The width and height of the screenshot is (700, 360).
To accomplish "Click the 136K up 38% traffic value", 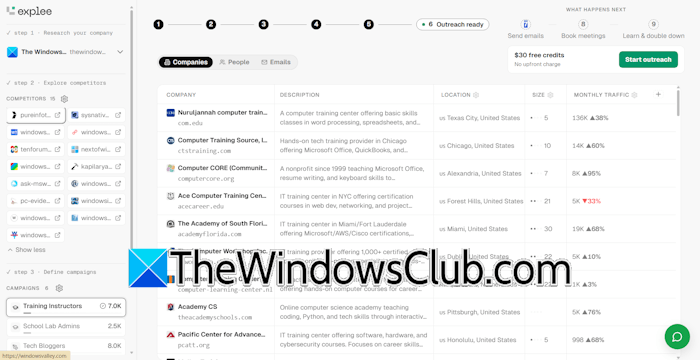I will 590,118.
